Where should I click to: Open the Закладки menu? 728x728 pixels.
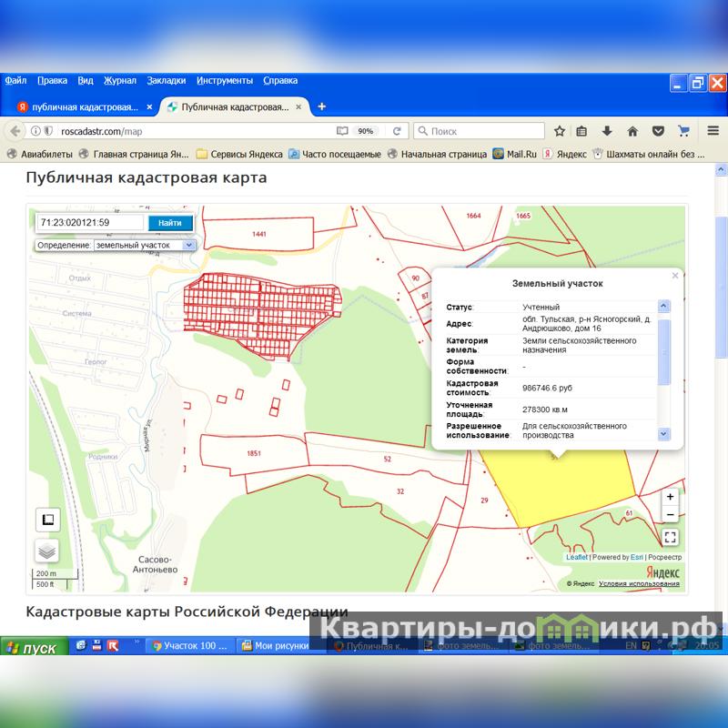167,80
